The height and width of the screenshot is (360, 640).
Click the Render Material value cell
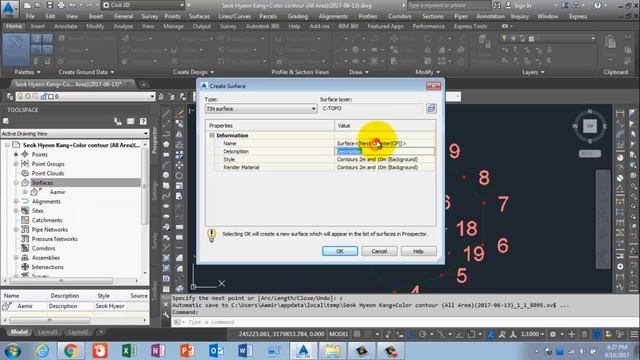pyautogui.click(x=385, y=167)
